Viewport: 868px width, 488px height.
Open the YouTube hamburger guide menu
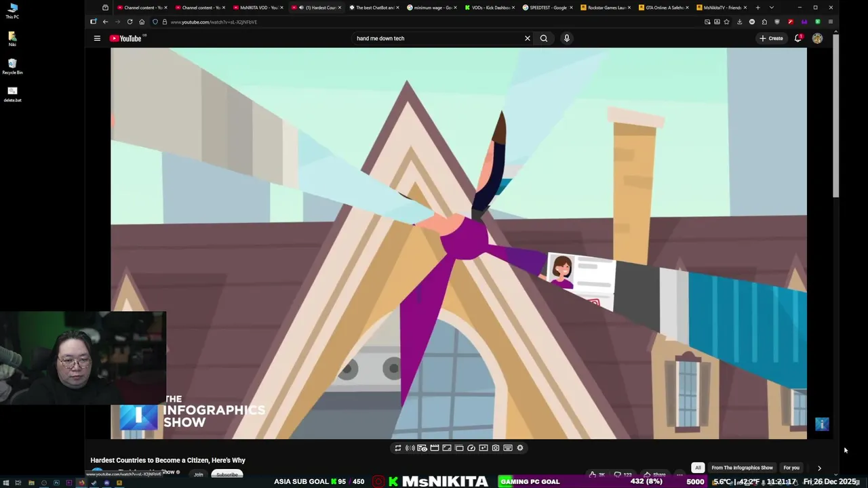pos(97,38)
